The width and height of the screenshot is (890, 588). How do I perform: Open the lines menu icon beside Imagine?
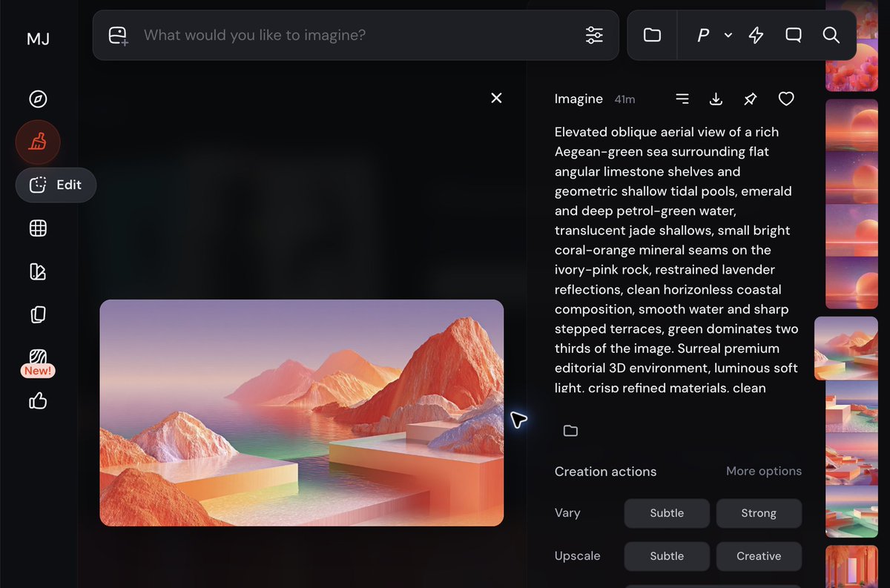point(682,99)
